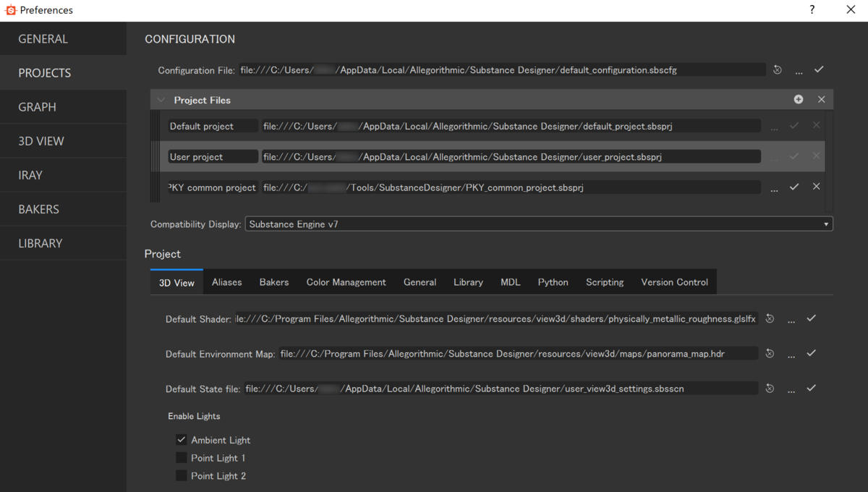Click the user_project.sbsprj path field
The image size is (868, 492).
pos(511,156)
